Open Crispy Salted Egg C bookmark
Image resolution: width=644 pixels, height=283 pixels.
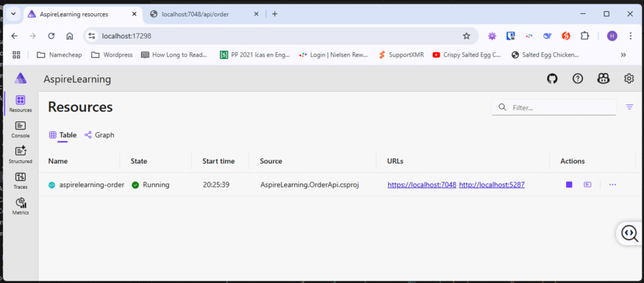[x=467, y=55]
